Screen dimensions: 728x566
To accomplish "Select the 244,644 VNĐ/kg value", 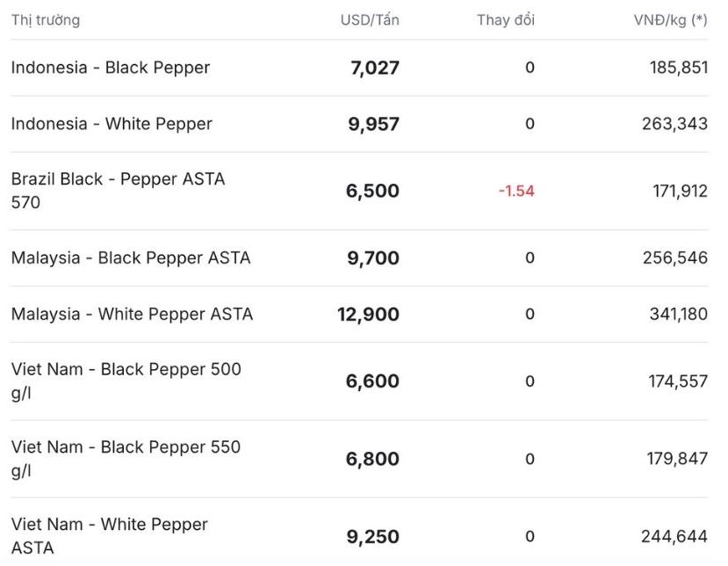I will (x=674, y=536).
